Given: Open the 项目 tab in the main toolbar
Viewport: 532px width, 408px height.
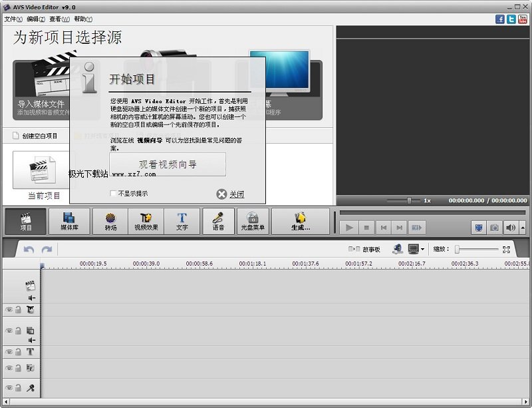Looking at the screenshot, I should [x=25, y=222].
